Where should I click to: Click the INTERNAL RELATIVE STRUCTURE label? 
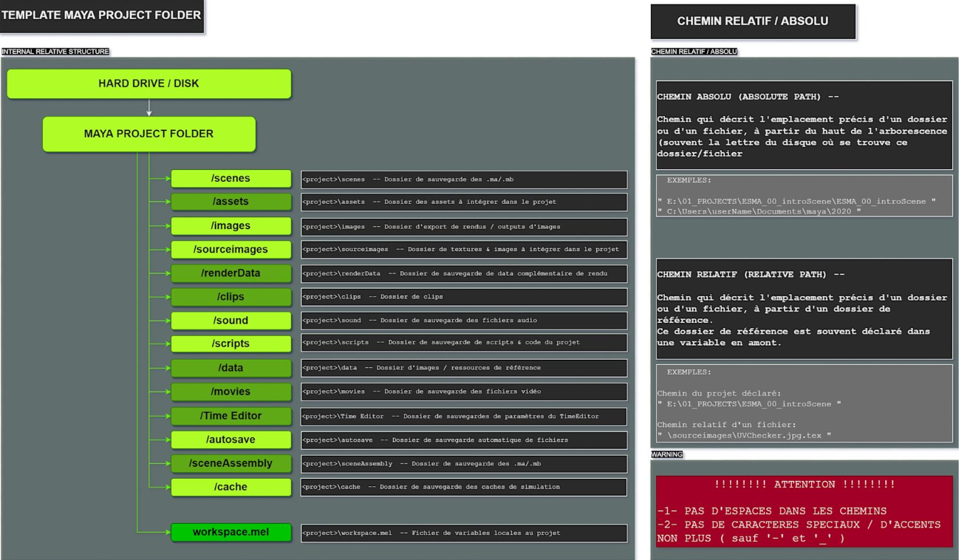tap(55, 52)
